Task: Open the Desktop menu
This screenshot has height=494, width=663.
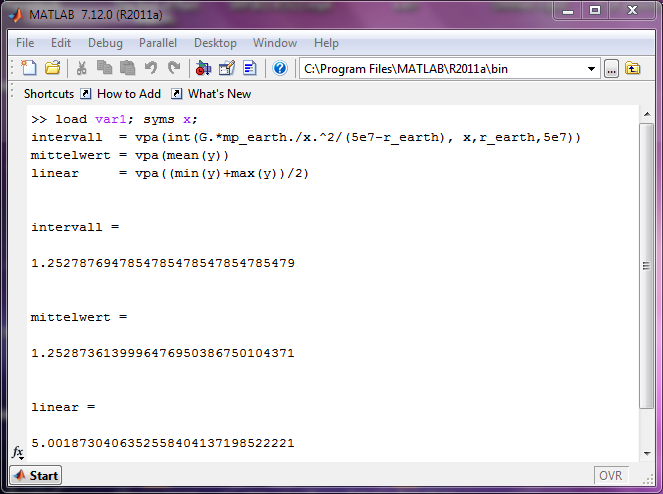Action: [215, 43]
